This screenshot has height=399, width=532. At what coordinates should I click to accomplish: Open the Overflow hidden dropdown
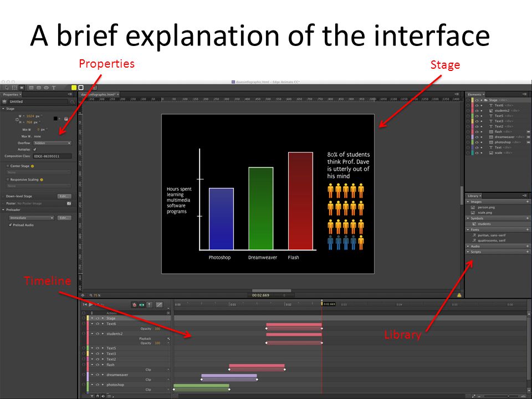click(x=52, y=143)
